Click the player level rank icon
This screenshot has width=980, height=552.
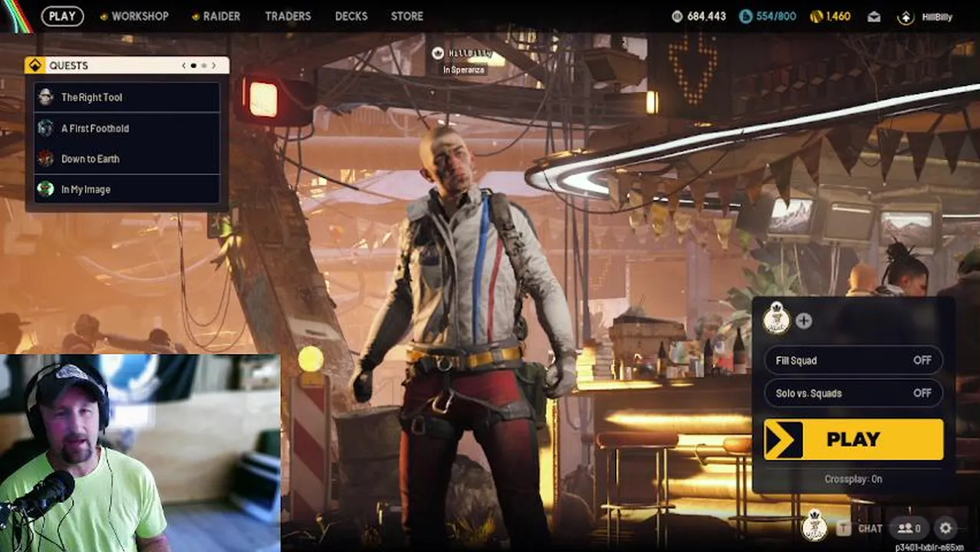coord(906,17)
